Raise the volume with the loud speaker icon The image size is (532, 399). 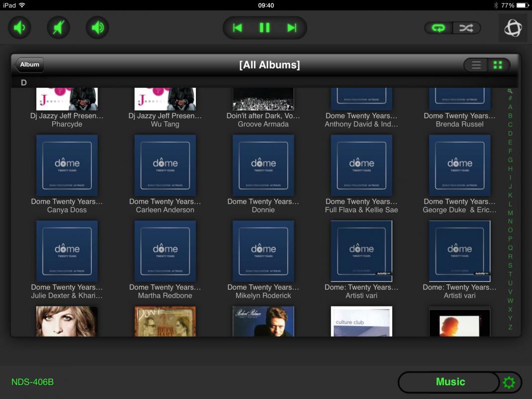[97, 28]
